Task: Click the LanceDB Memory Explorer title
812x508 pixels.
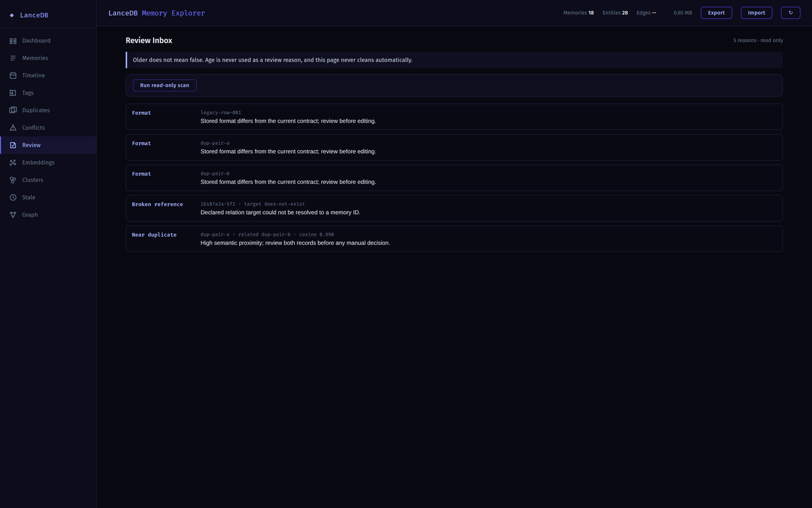Action: point(157,13)
